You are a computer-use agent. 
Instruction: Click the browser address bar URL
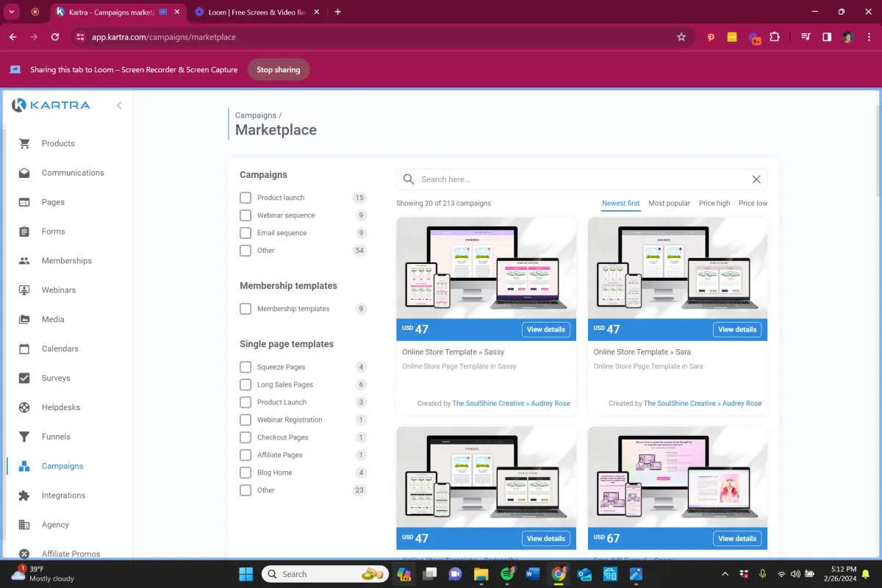[164, 37]
